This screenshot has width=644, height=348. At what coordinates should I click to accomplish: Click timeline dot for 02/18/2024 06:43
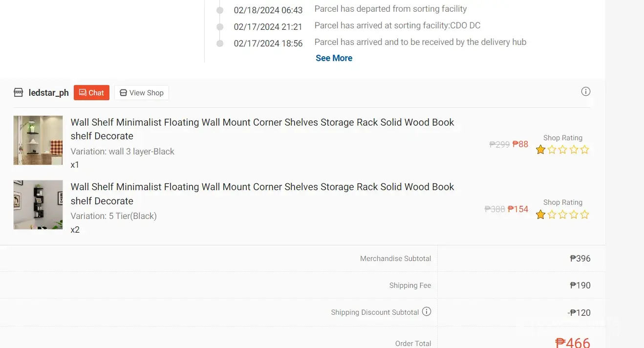220,10
